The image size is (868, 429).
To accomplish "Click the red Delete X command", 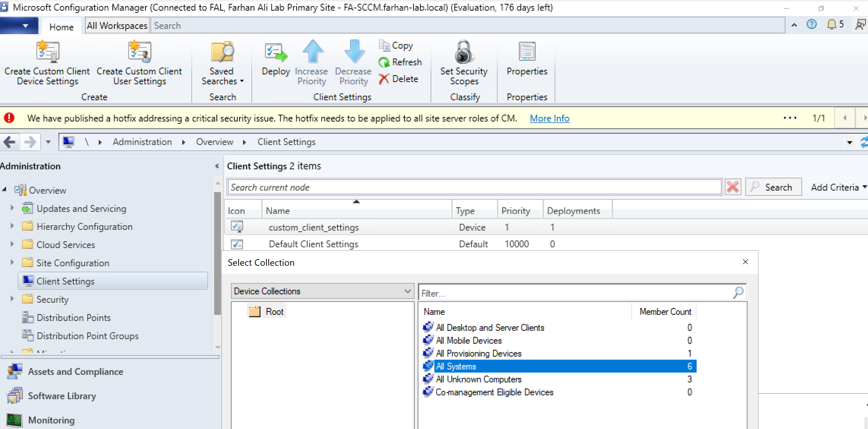I will tap(399, 79).
